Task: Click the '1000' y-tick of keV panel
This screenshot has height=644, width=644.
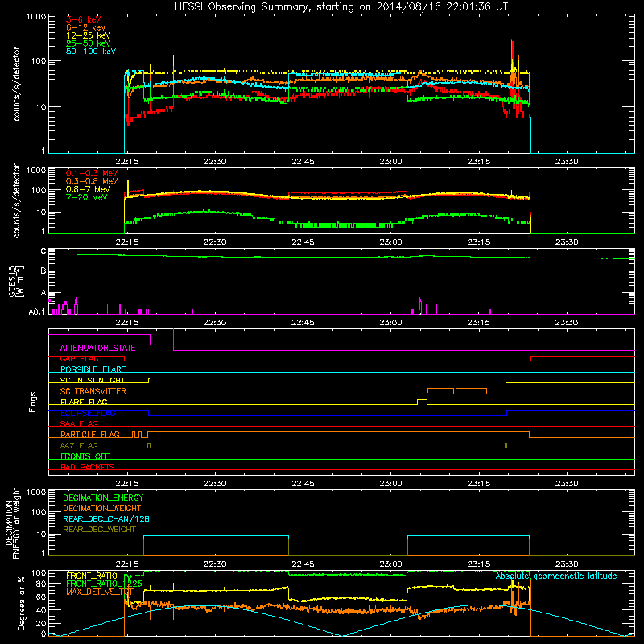Action: 36,17
